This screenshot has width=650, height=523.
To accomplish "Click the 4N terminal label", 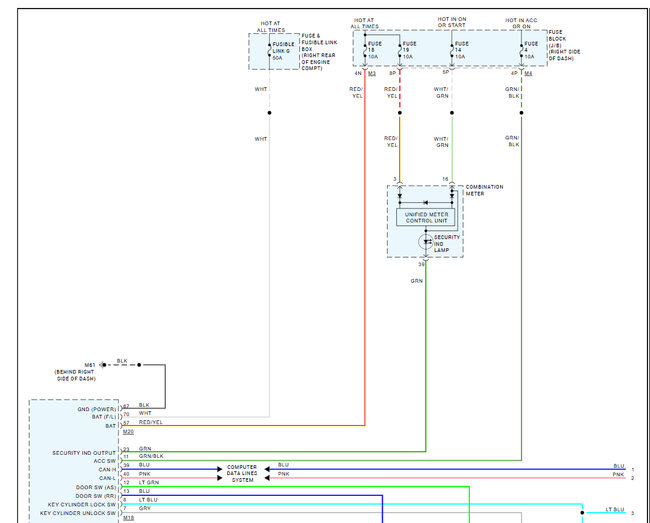I will [x=358, y=73].
